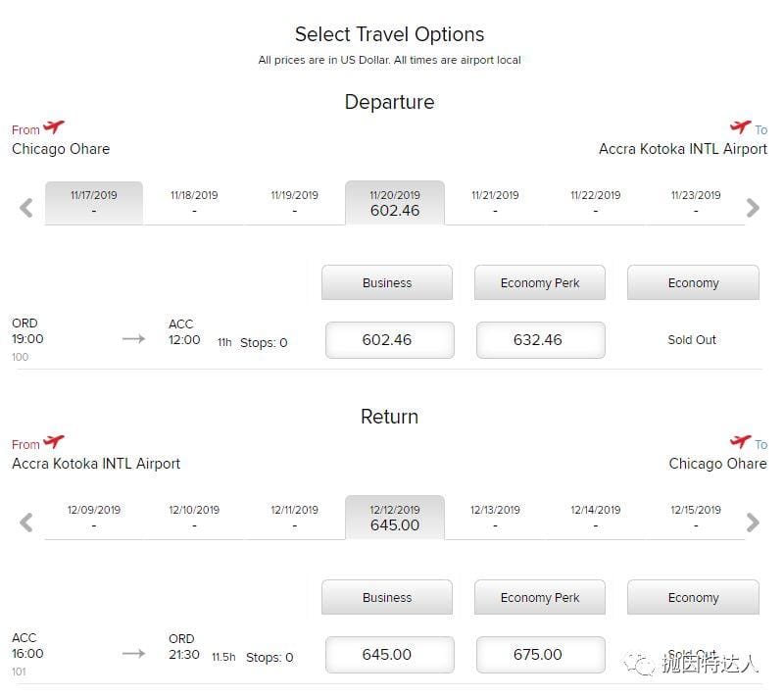
Task: Click the red plane icon beside Departure 'From'
Action: 54,128
